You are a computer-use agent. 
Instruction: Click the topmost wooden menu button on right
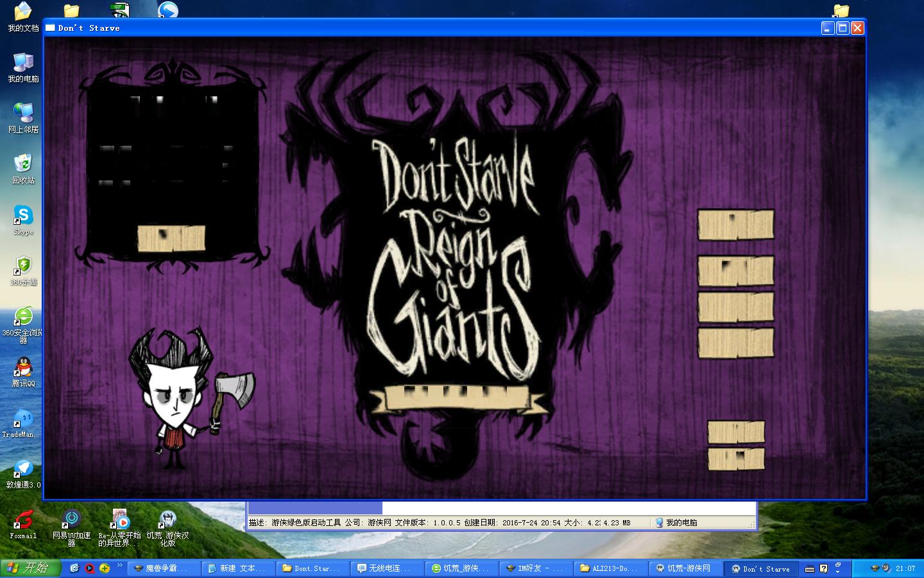click(x=736, y=225)
